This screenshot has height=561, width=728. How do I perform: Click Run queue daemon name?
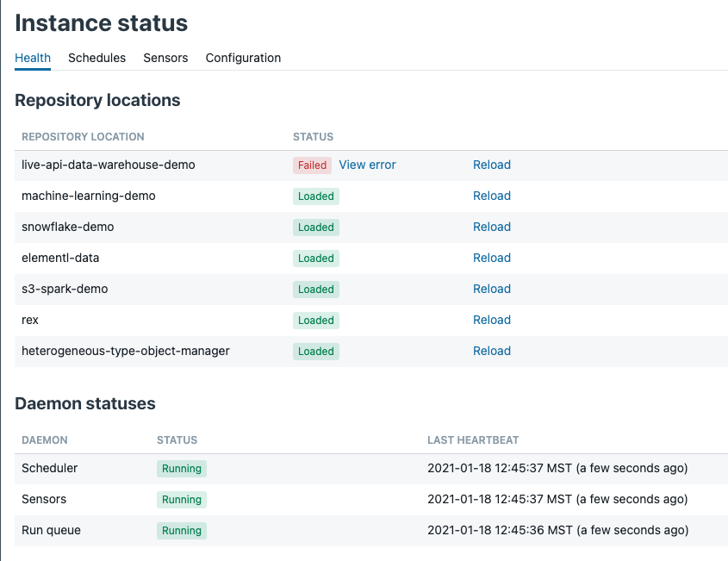(x=51, y=530)
